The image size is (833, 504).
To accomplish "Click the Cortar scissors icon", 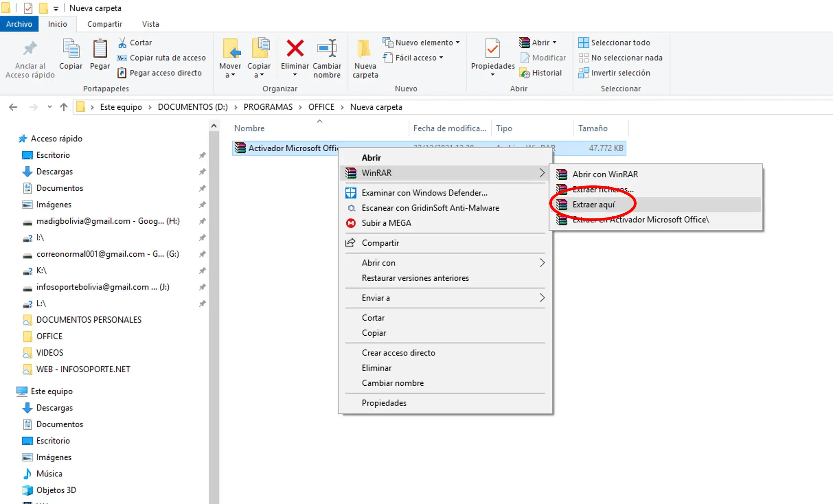I will [122, 43].
